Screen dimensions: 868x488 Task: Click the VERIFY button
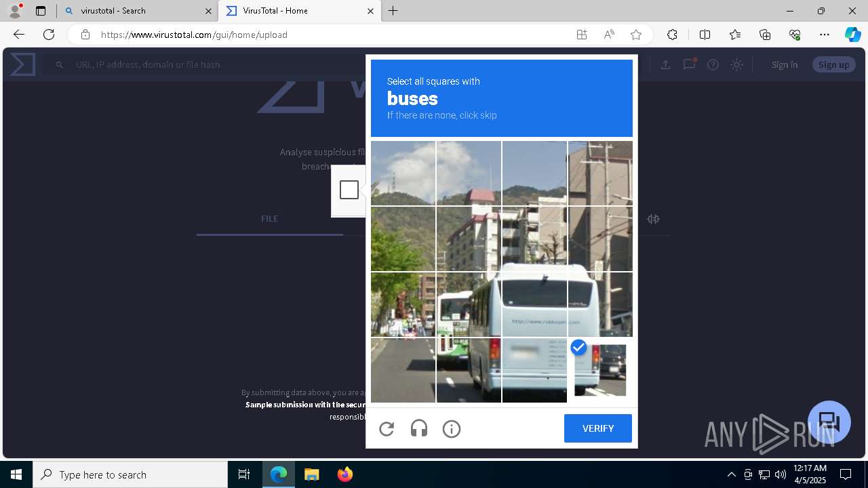598,428
